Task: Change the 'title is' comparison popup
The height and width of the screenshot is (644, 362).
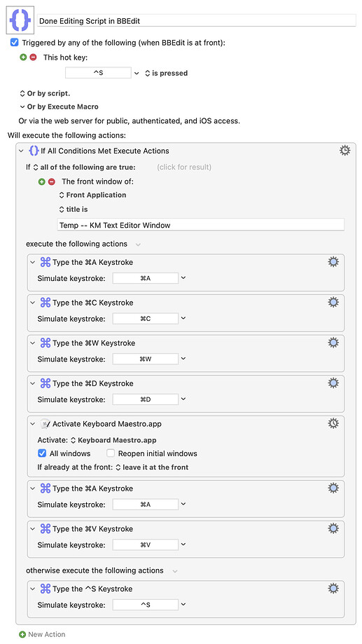Action: click(x=74, y=210)
